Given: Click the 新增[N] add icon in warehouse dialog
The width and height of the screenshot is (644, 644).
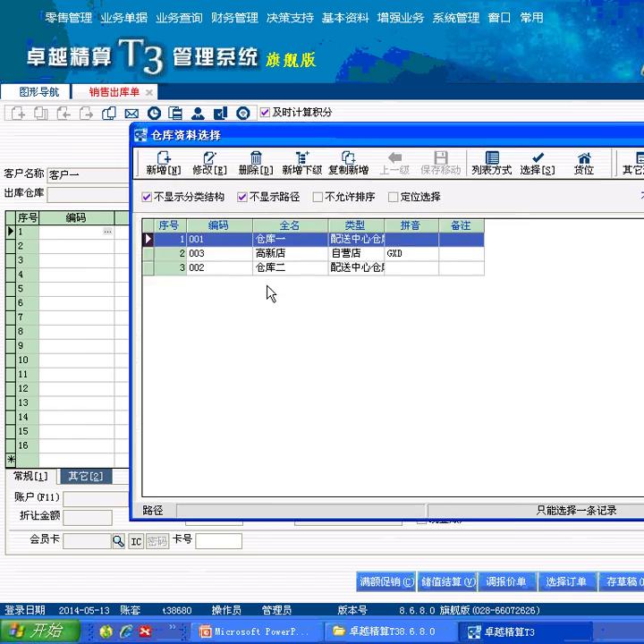Looking at the screenshot, I should (164, 157).
